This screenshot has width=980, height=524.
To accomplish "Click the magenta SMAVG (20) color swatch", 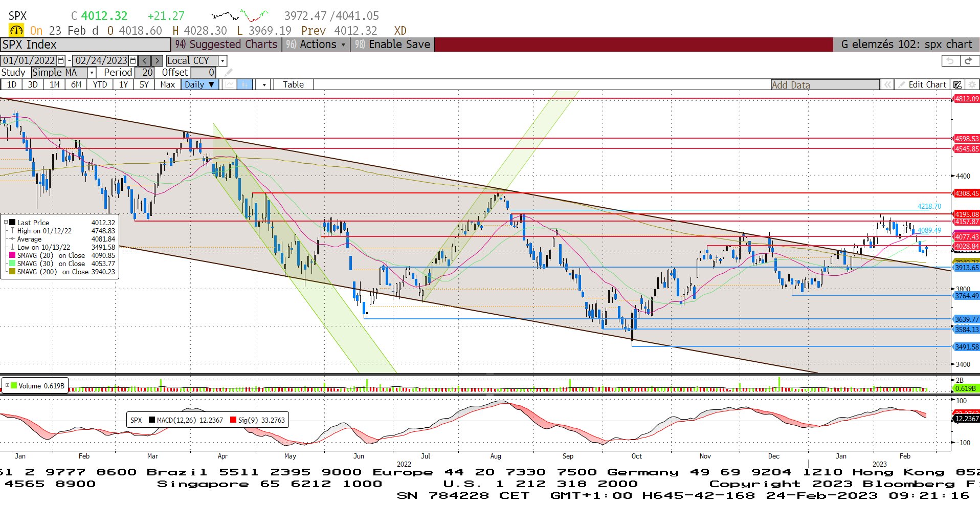I will (x=12, y=255).
